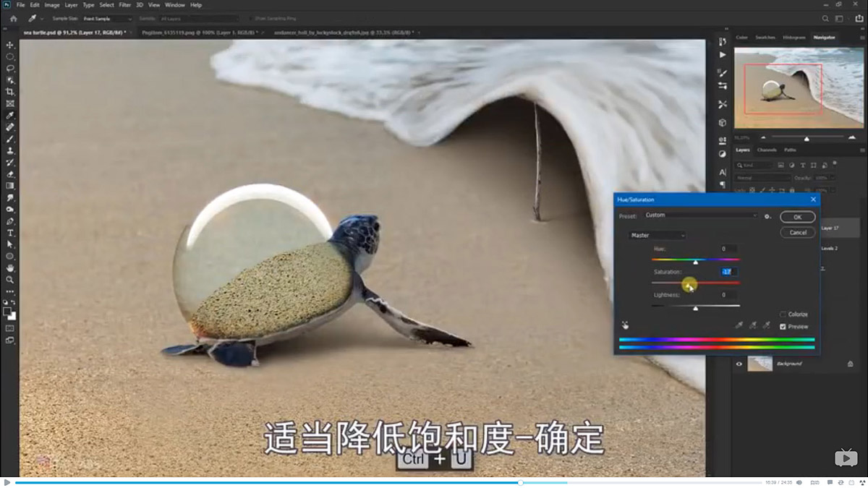Hide the Background layer via eye icon

point(739,364)
